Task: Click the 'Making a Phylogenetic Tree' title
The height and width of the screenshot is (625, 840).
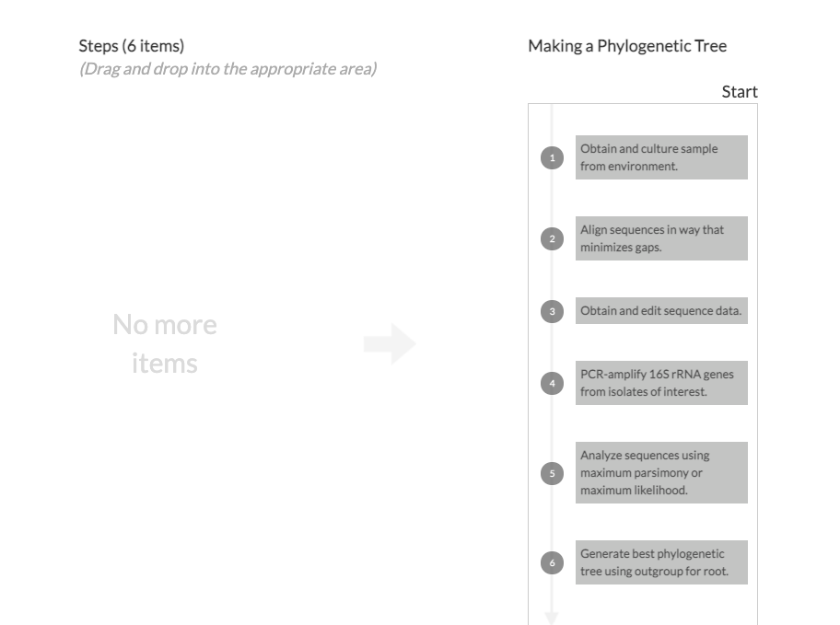Action: tap(627, 46)
